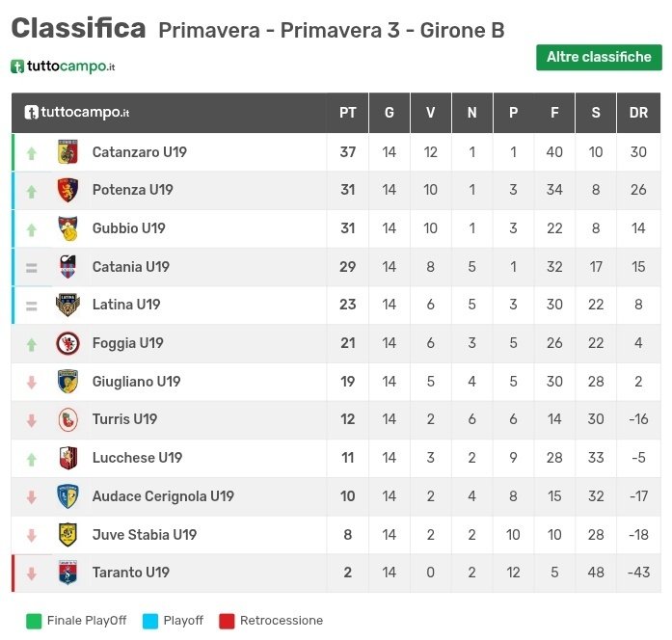The height and width of the screenshot is (640, 672).
Task: Open the Lucchese U19 team link
Action: (137, 458)
